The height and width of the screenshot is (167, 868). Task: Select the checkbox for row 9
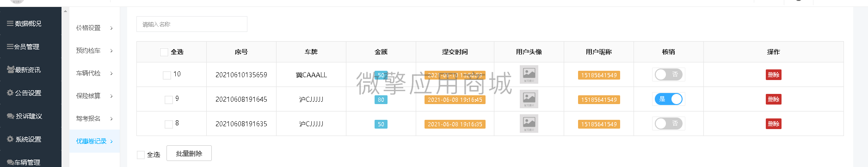click(x=169, y=99)
